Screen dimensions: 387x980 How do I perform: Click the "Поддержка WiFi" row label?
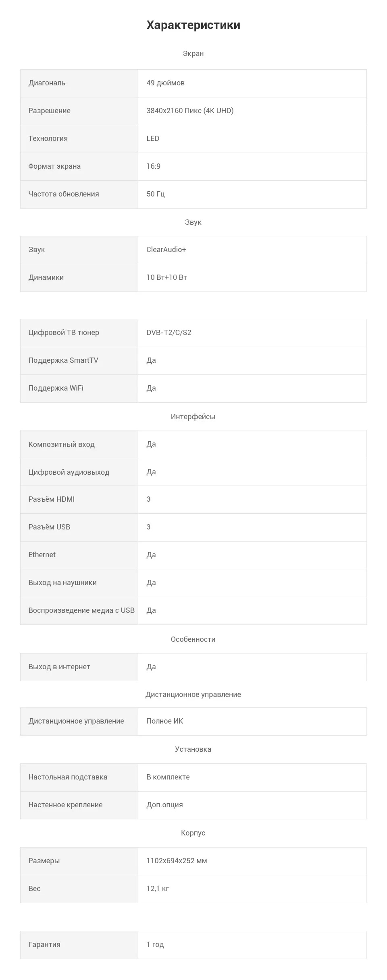(56, 388)
